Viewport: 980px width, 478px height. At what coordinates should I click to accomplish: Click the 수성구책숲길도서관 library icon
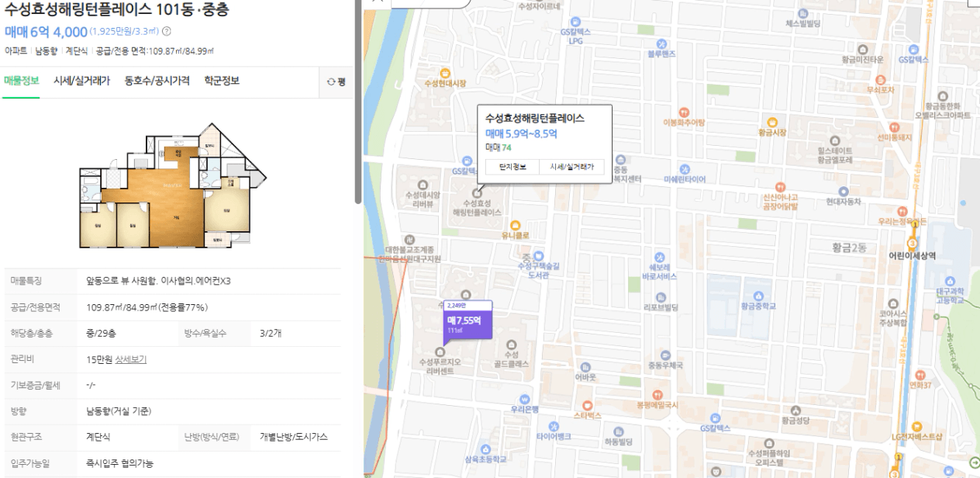539,255
